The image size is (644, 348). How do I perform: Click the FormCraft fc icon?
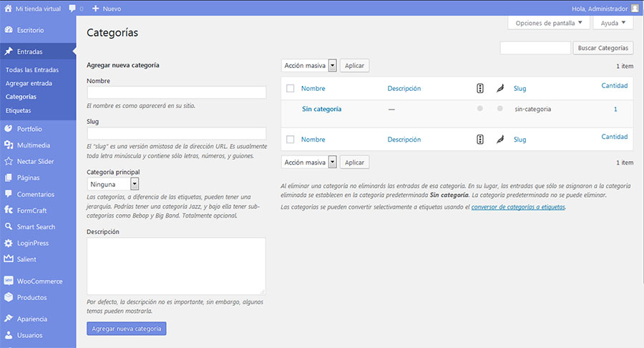click(x=9, y=210)
